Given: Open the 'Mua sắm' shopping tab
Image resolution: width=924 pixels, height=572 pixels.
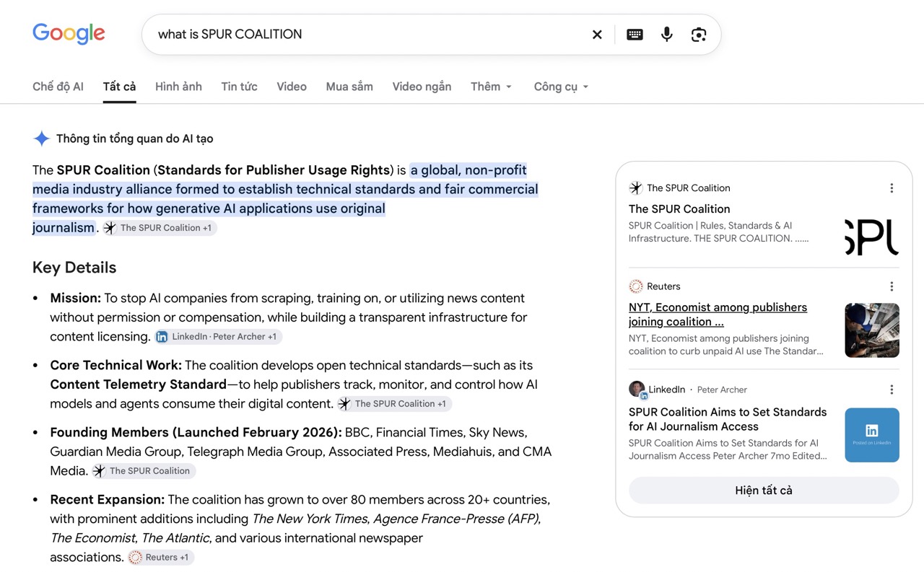Looking at the screenshot, I should [x=349, y=87].
